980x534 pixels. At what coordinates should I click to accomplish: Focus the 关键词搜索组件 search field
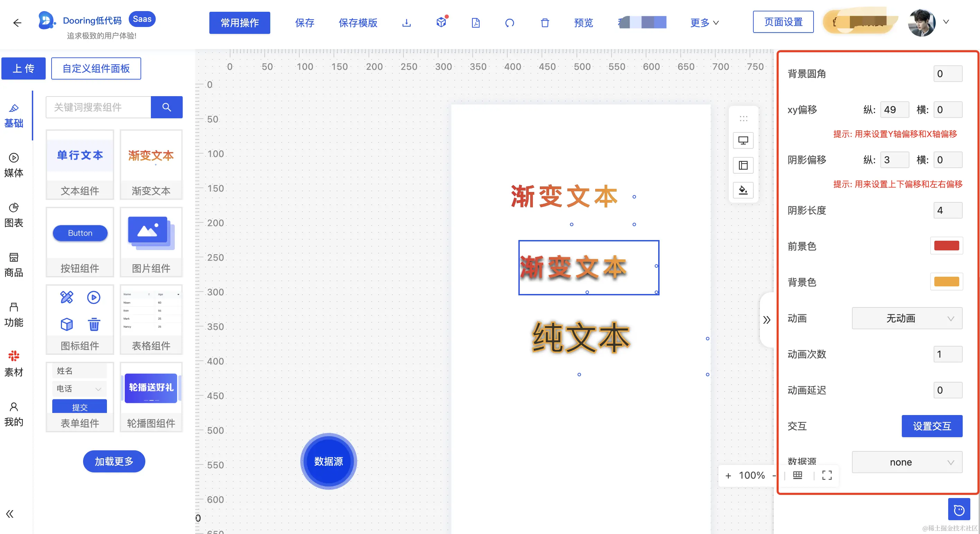click(x=99, y=107)
